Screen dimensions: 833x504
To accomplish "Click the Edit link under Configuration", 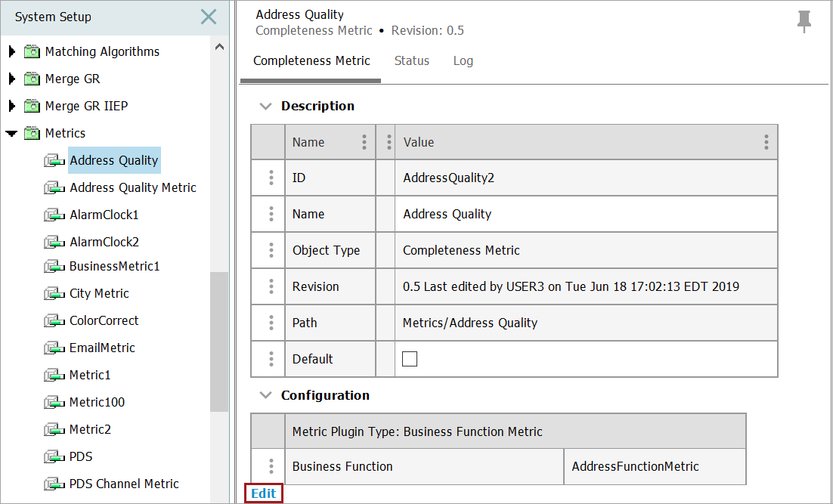I will (x=264, y=493).
